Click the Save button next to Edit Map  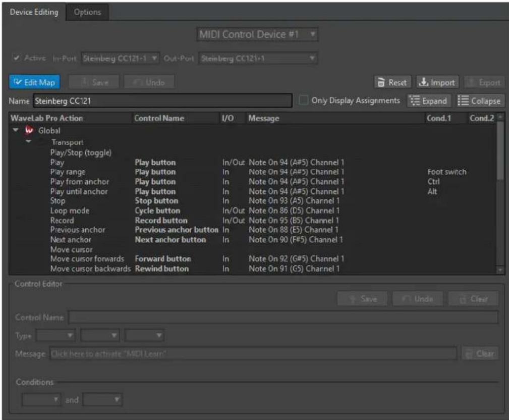point(94,82)
